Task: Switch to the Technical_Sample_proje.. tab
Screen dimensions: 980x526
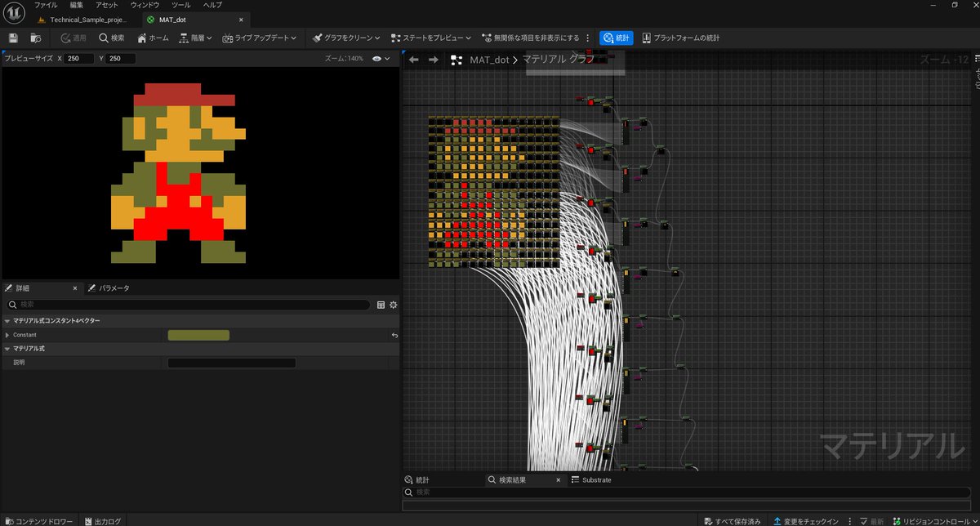Action: point(82,19)
